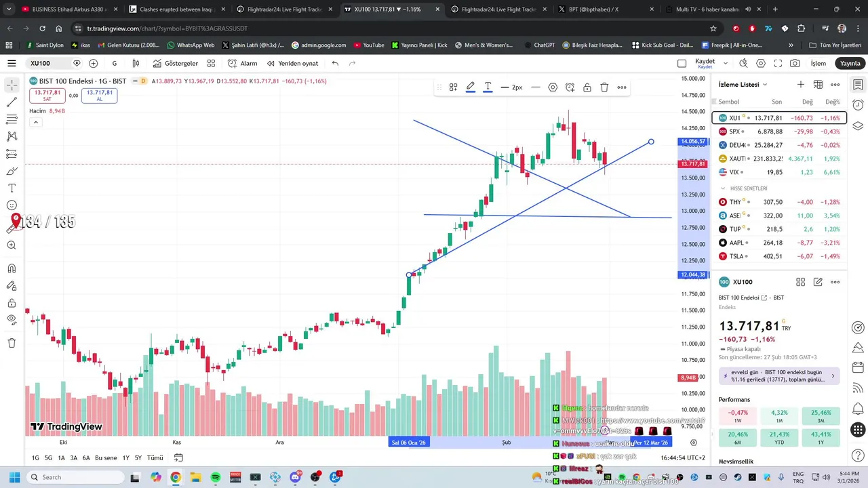The image size is (868, 488).
Task: Select the TSLA row in watchlist
Action: [779, 256]
